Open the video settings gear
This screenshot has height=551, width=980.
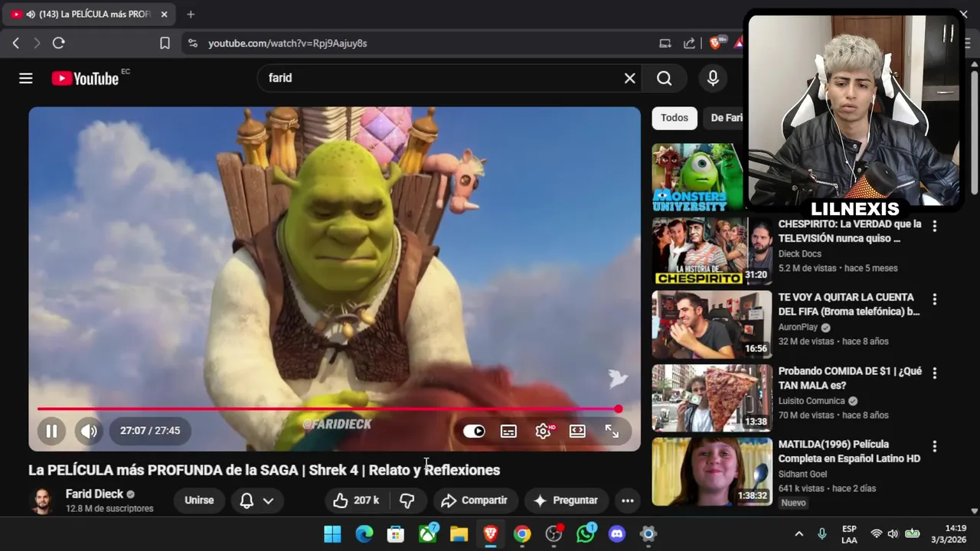pos(543,431)
